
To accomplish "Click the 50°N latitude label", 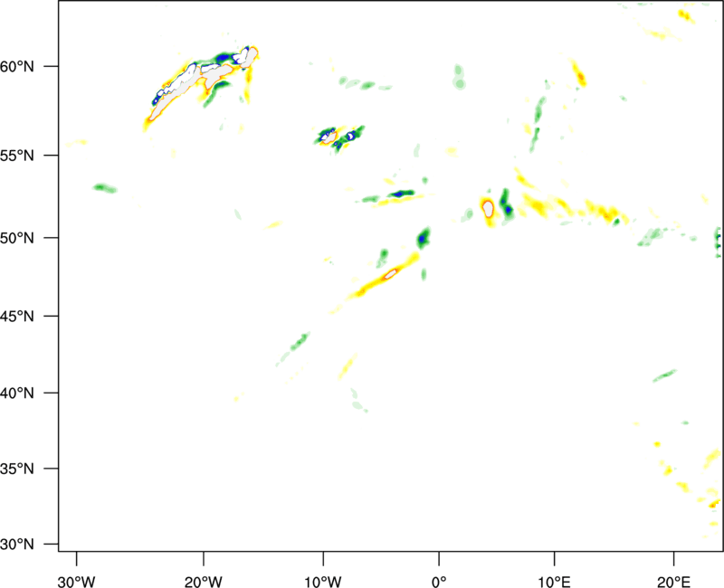I will (17, 239).
